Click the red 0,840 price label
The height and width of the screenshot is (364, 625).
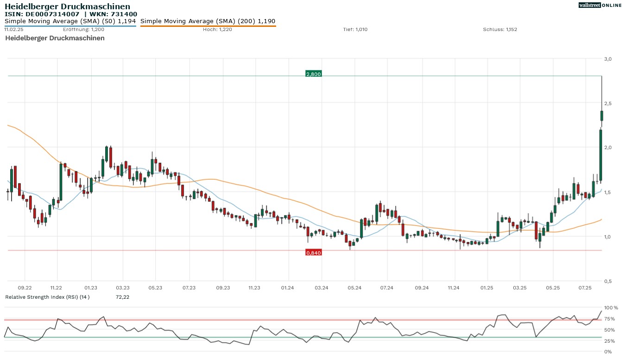[x=313, y=253]
